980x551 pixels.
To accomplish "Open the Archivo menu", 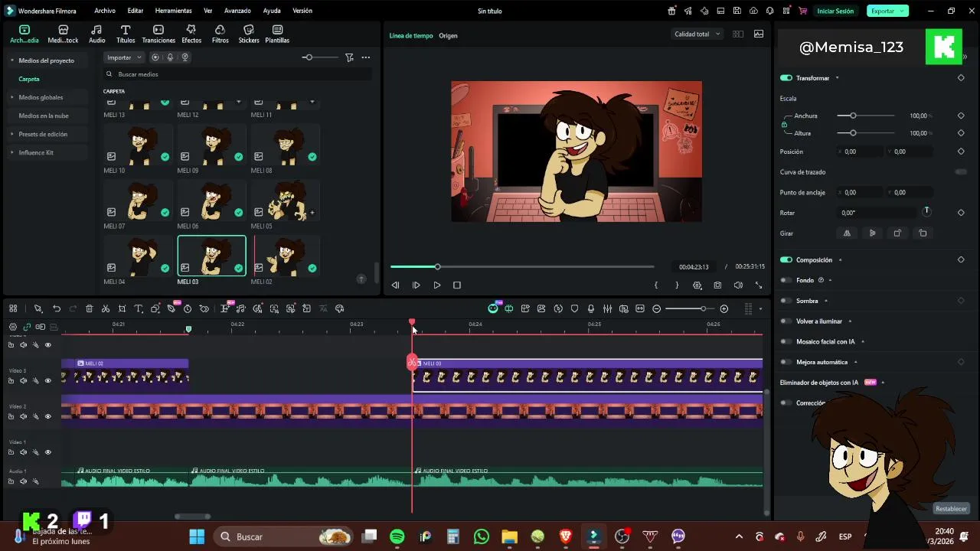I will tap(105, 11).
